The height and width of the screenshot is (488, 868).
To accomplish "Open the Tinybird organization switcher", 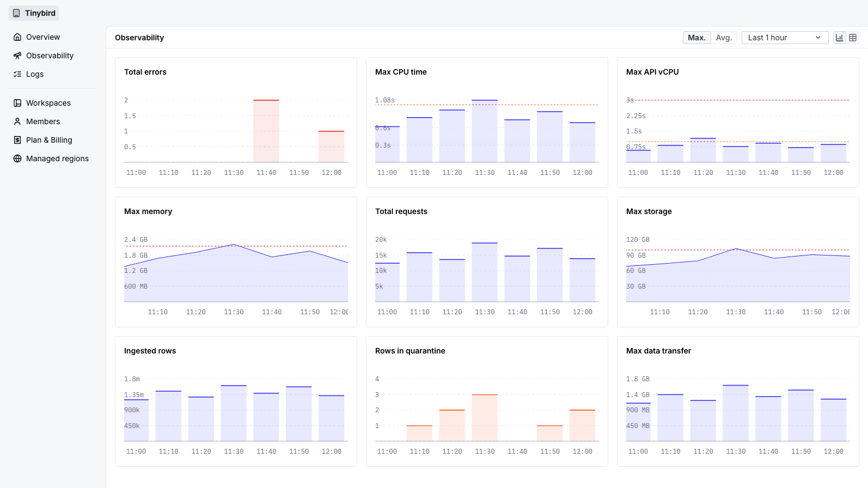I will [x=34, y=13].
